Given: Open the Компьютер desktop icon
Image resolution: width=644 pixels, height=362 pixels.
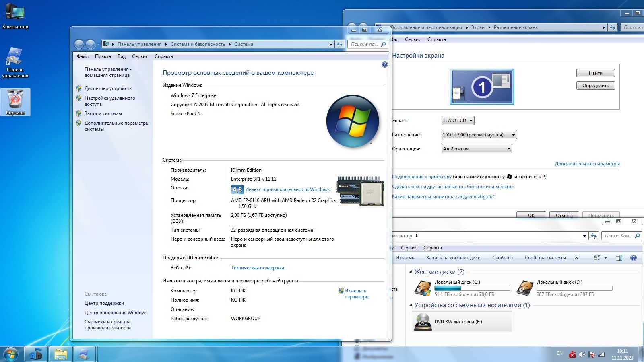Looking at the screenshot, I should [15, 16].
